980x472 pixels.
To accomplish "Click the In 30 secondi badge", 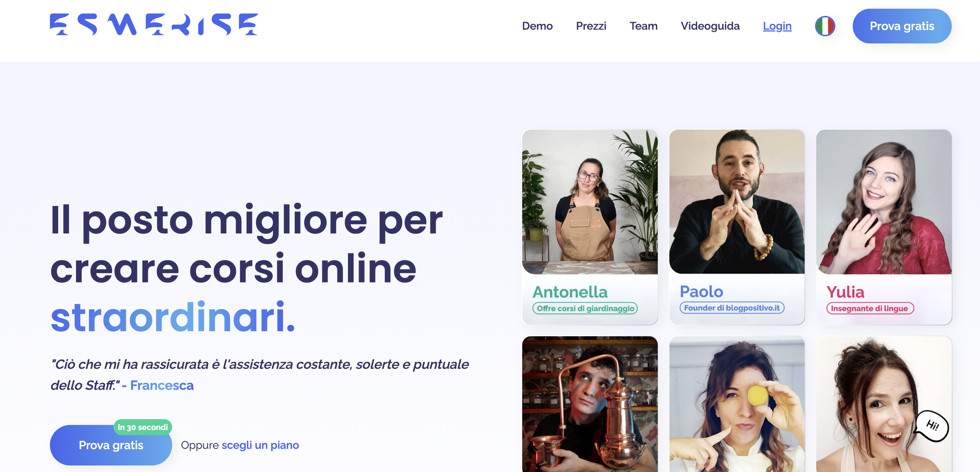I will coord(143,427).
